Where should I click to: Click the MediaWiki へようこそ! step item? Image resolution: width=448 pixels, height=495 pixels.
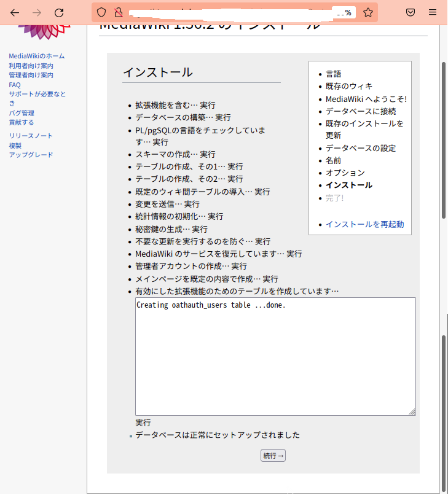tap(366, 99)
